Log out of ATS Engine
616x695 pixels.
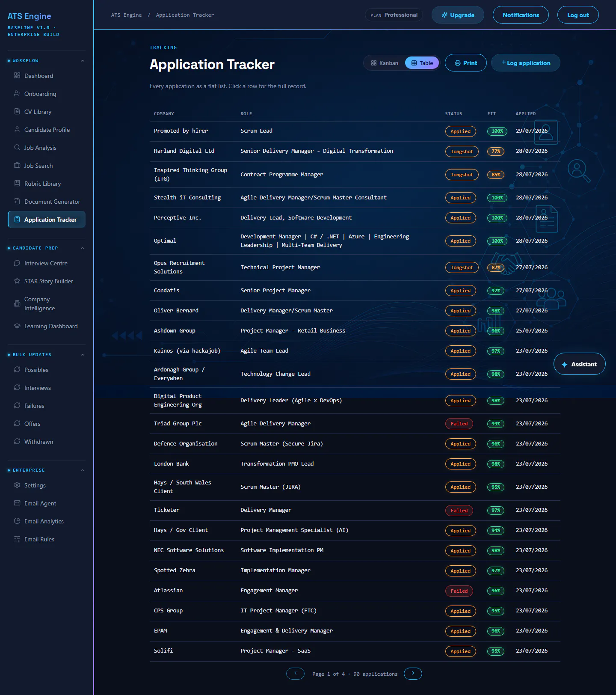tap(578, 15)
